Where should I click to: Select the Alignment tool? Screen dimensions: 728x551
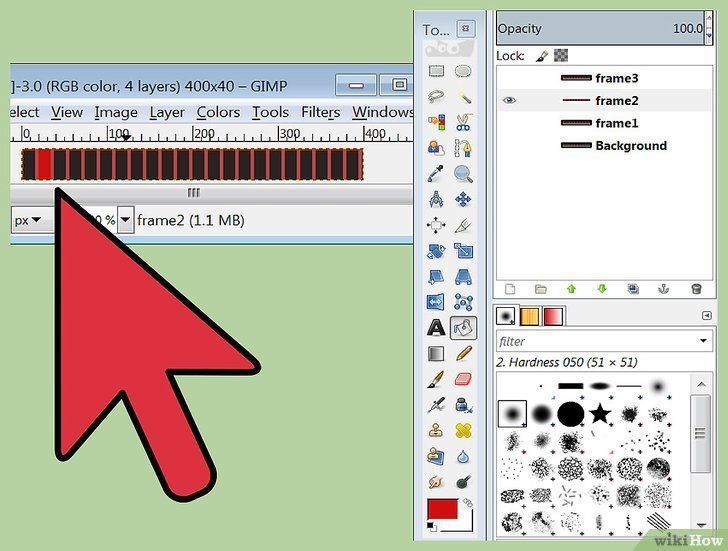pos(436,226)
